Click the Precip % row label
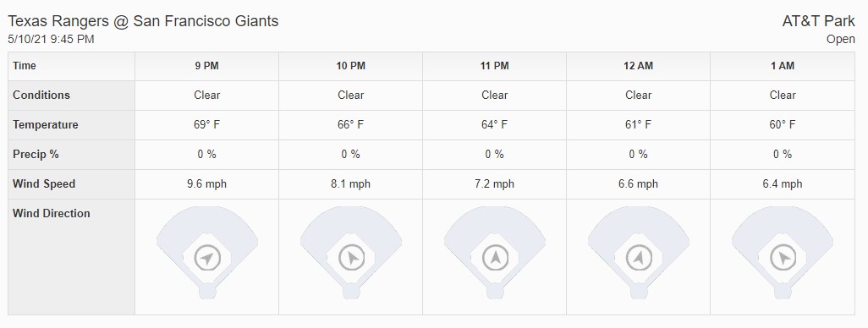This screenshot has height=328, width=868. (36, 155)
